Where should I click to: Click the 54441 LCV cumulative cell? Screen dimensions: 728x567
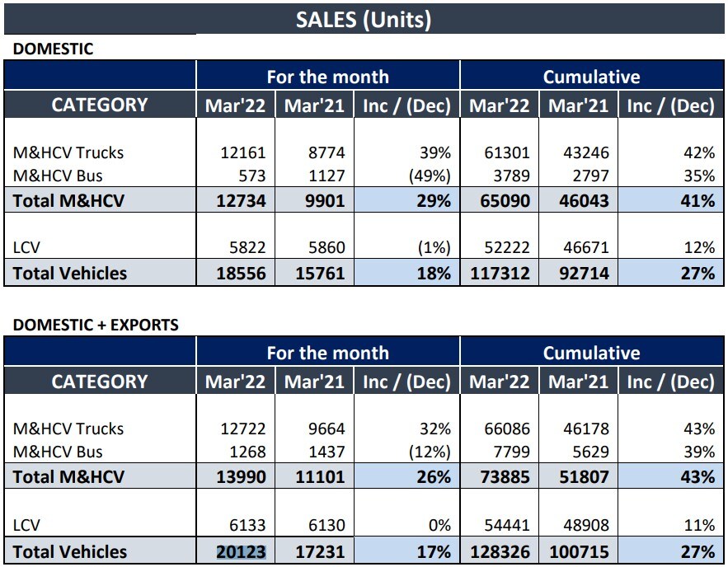click(x=505, y=525)
